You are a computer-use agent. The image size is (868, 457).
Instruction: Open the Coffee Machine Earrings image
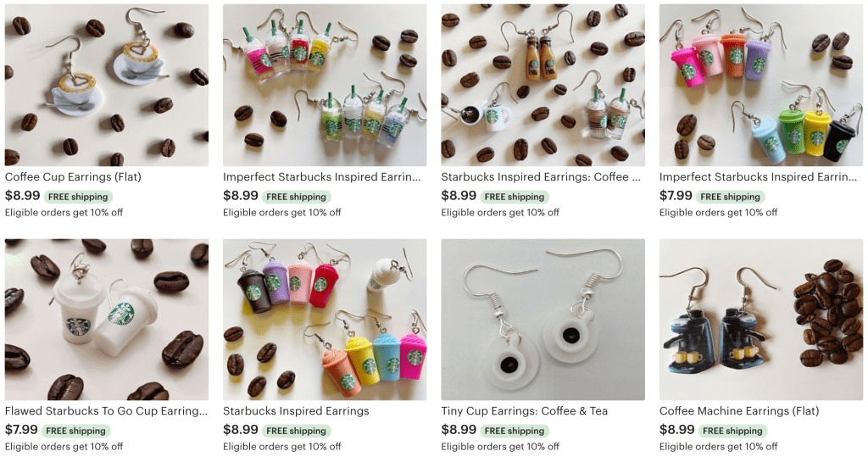coord(761,320)
